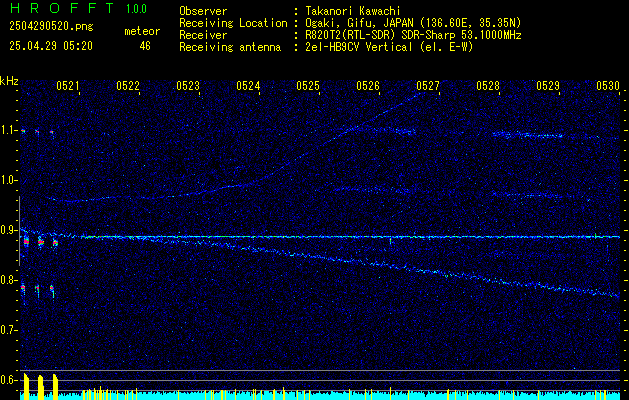Click the HROFFT title text
The height and width of the screenshot is (400, 629).
tap(61, 8)
